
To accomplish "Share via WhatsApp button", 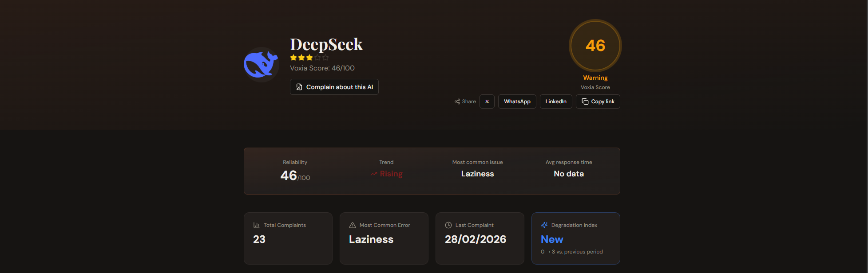I will point(517,101).
